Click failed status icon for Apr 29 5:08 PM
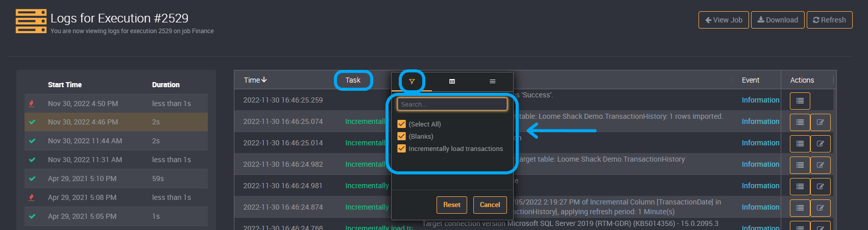Screen dimensions: 868x230 pos(32,197)
